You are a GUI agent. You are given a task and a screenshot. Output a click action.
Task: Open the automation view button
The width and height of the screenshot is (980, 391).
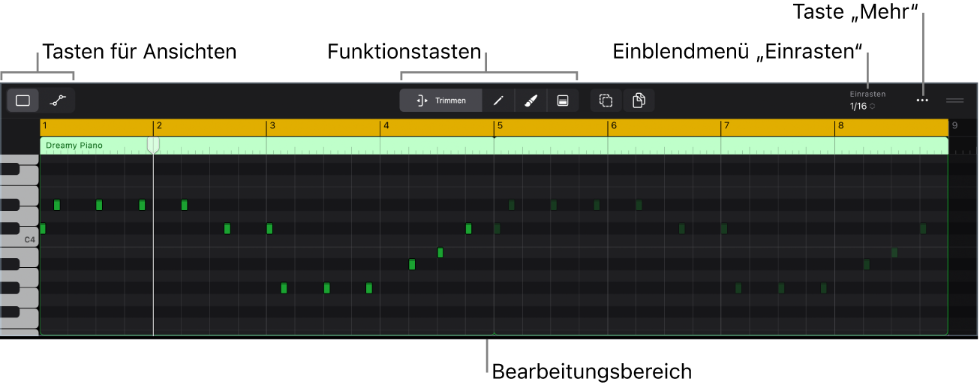[x=58, y=101]
